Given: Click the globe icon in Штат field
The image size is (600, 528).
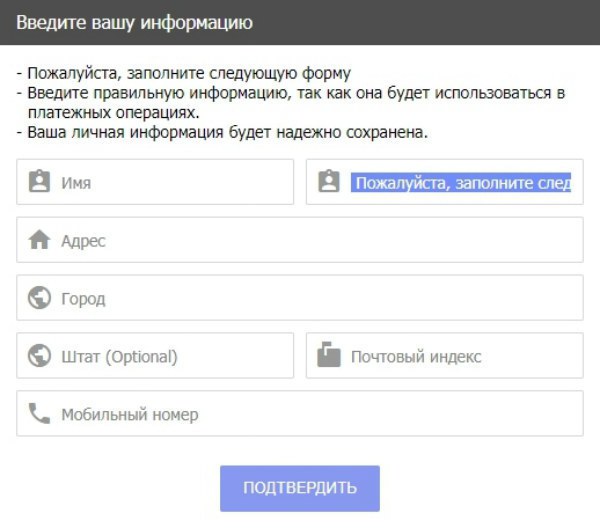Looking at the screenshot, I should point(39,356).
